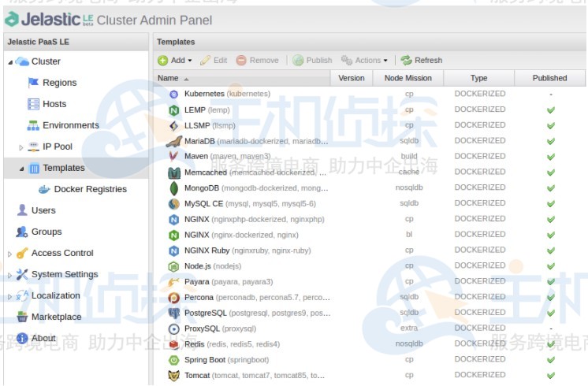Collapse the Cluster tree node

10,62
